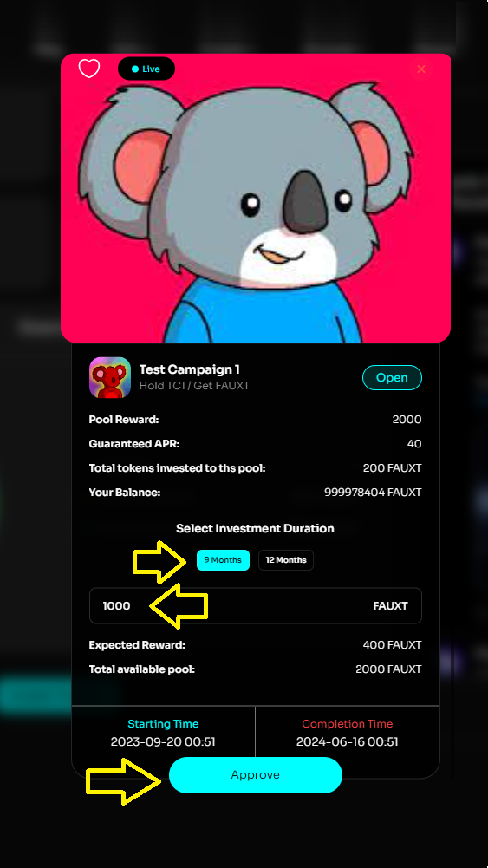Click the Completion Time label
Screen dimensions: 488x868
[348, 723]
